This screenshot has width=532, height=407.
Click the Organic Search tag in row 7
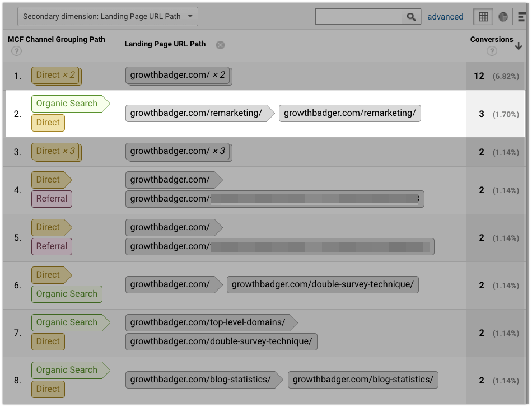71,322
